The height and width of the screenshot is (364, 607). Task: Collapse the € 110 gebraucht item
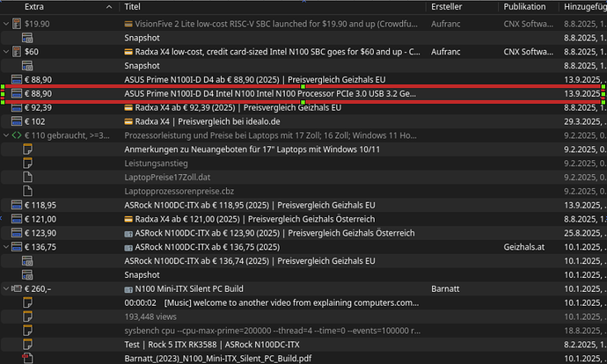click(7, 135)
